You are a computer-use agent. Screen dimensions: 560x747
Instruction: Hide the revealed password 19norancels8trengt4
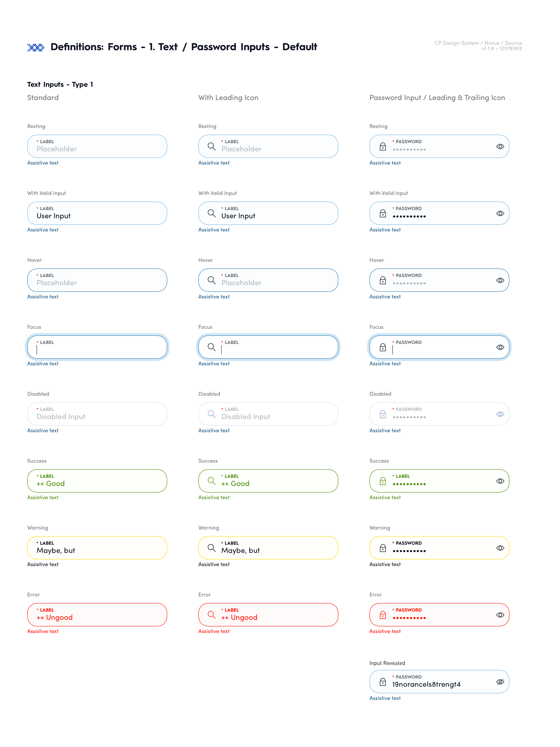(x=500, y=681)
